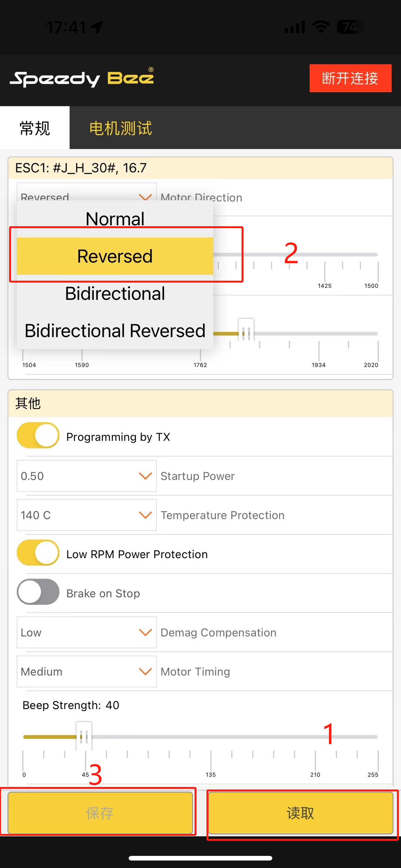Toggle Programming by TX switch

pos(38,435)
